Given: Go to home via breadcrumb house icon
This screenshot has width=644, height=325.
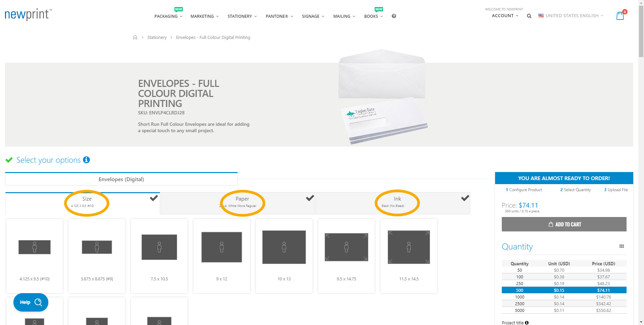Looking at the screenshot, I should coord(135,37).
